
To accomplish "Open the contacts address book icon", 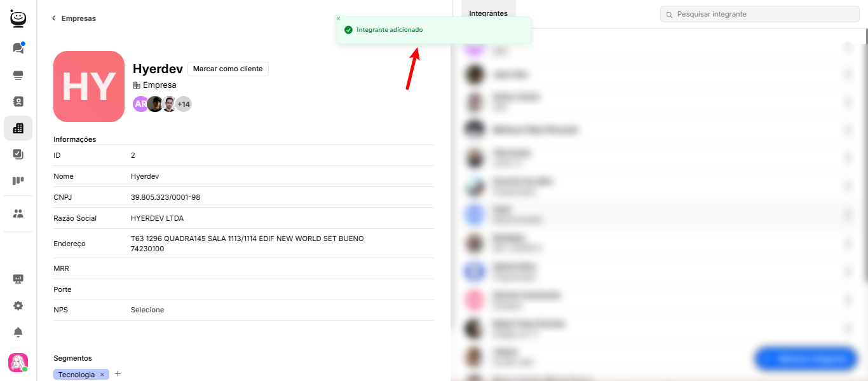I will point(18,101).
